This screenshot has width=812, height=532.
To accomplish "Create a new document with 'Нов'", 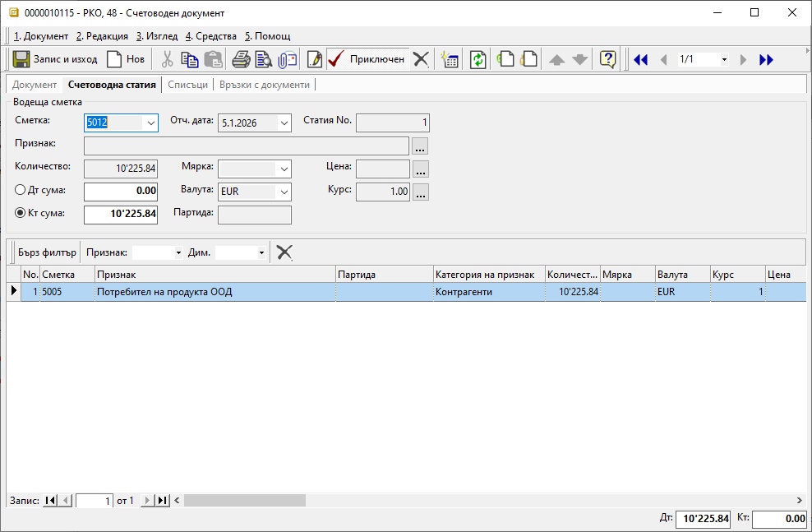I will (x=126, y=59).
